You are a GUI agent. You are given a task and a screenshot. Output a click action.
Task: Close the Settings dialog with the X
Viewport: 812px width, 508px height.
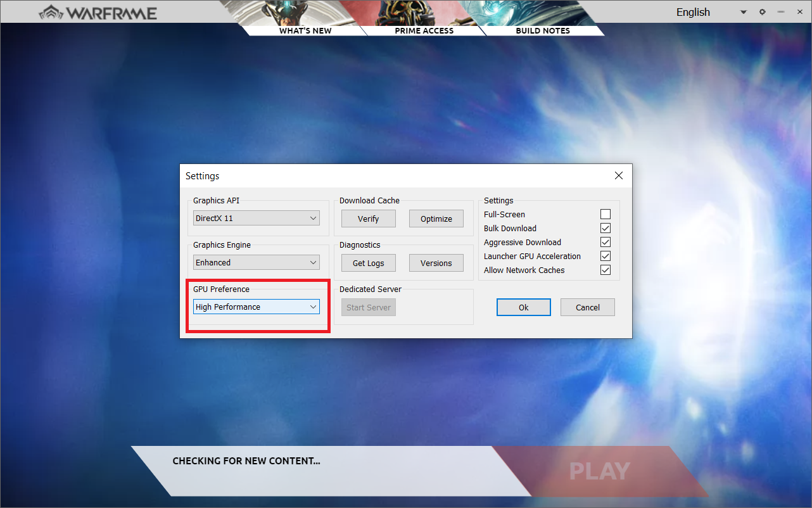click(x=619, y=175)
